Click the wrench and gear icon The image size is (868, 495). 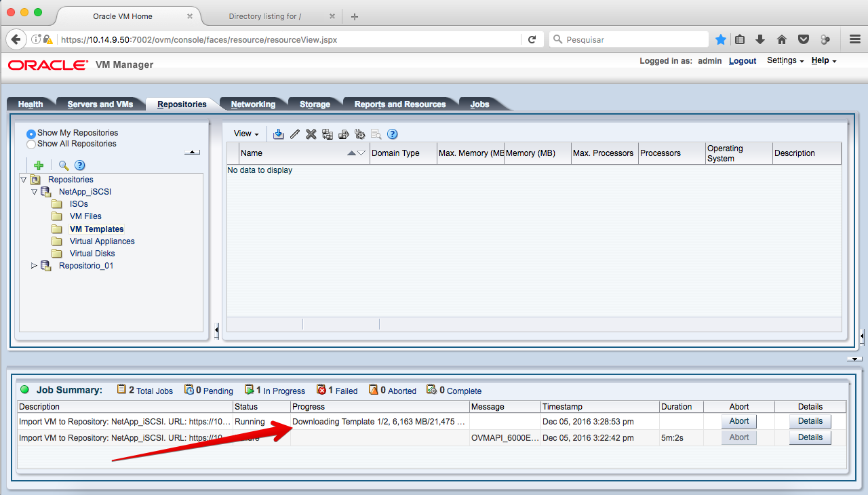point(360,134)
